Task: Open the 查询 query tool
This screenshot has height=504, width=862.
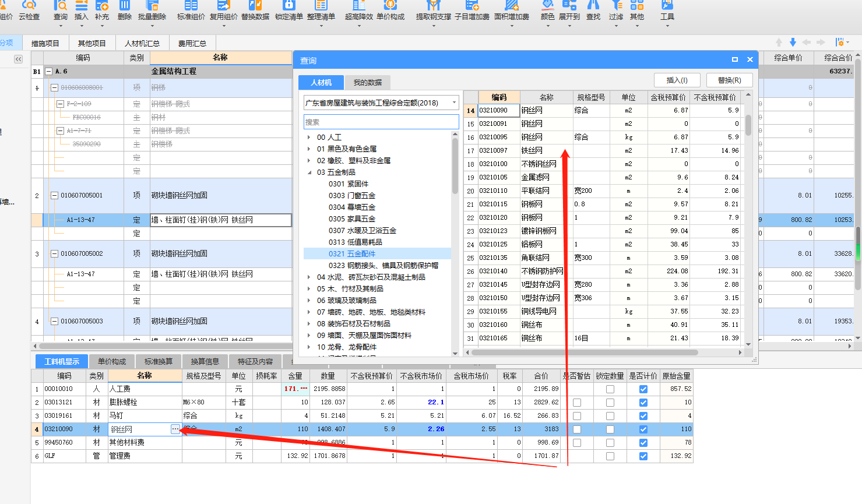Action: coord(61,10)
